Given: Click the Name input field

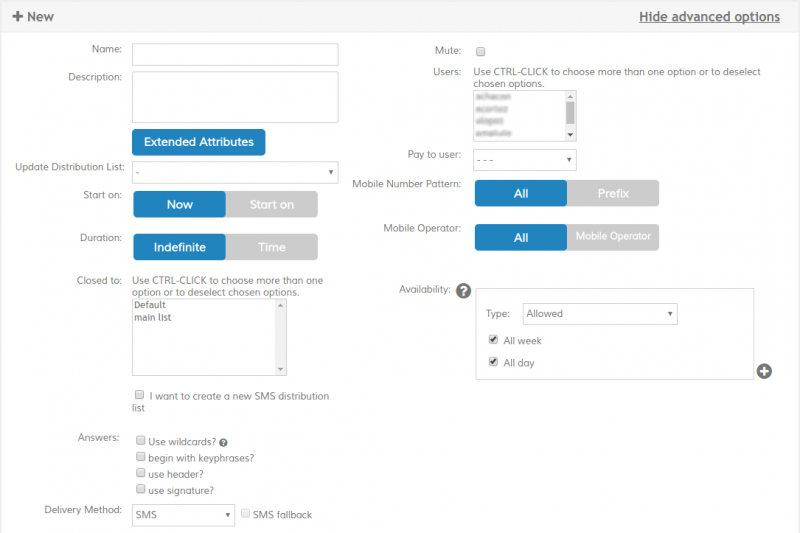Looking at the screenshot, I should pyautogui.click(x=235, y=54).
